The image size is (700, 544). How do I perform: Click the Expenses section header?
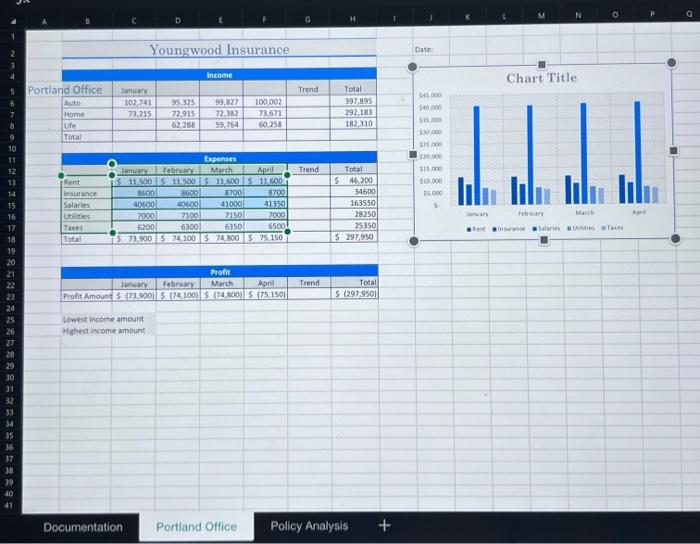tap(220, 158)
